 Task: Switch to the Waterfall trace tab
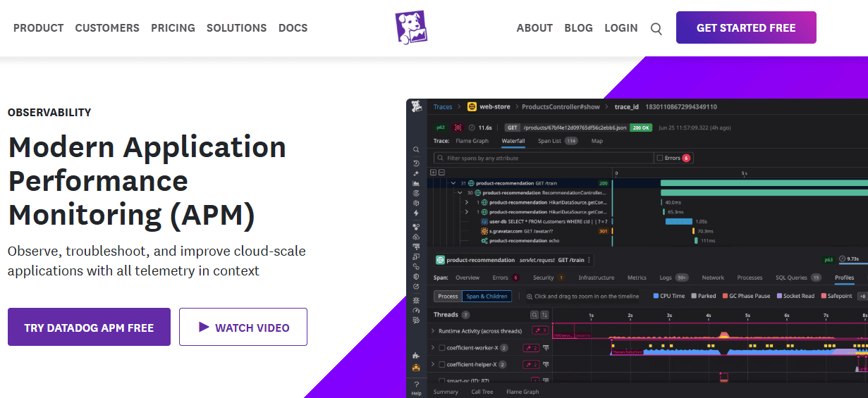point(513,141)
